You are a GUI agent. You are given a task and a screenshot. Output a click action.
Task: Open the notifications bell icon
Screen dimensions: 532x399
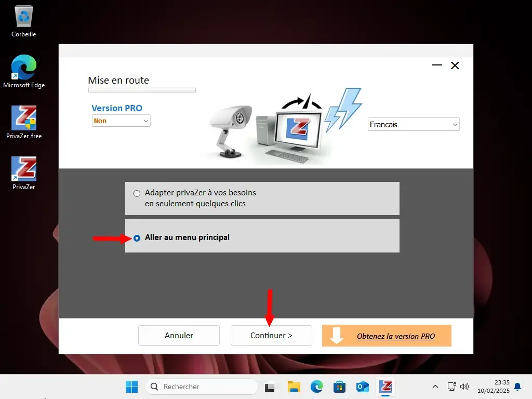517,387
